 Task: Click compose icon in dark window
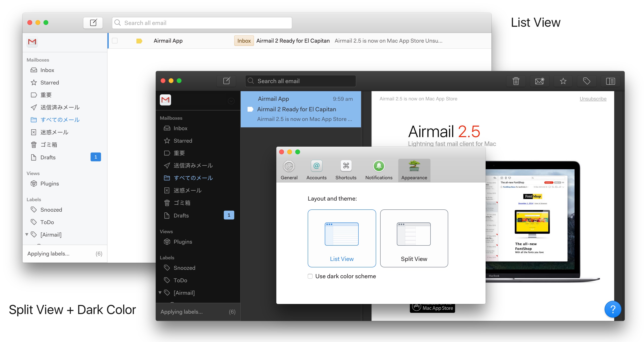point(226,81)
